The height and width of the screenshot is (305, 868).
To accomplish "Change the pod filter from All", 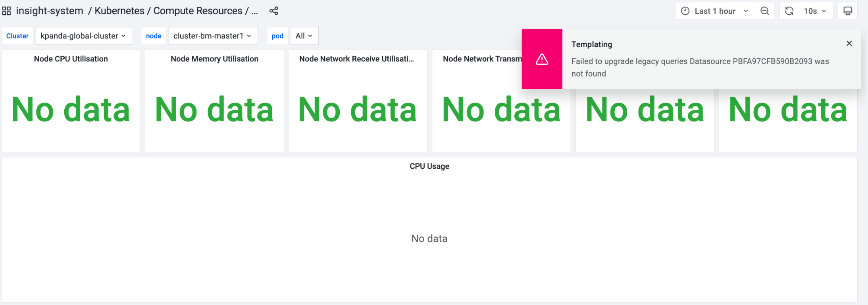I will click(x=304, y=36).
